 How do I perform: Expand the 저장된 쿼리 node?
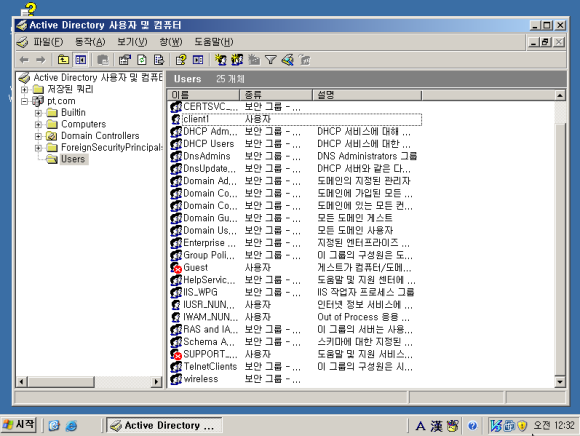coord(24,89)
